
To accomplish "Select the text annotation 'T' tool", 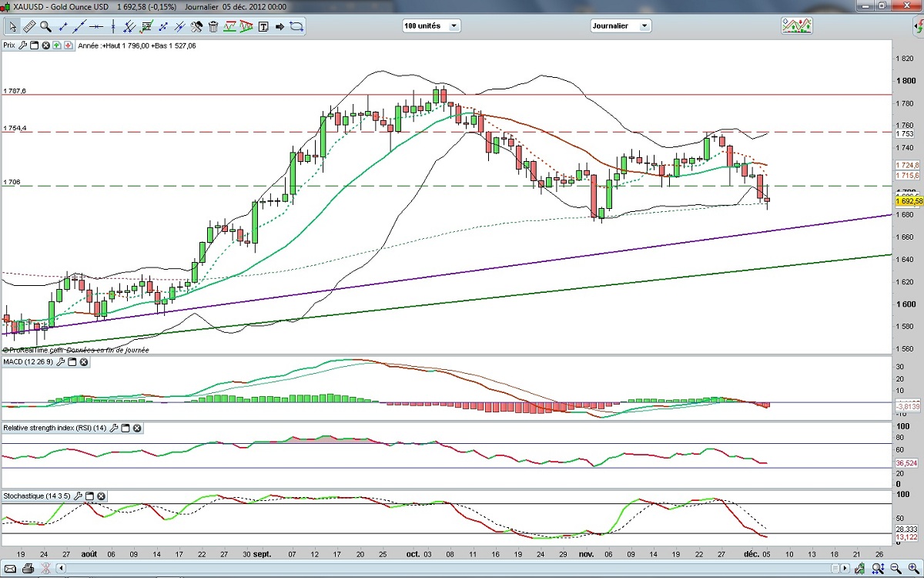I will pyautogui.click(x=263, y=26).
